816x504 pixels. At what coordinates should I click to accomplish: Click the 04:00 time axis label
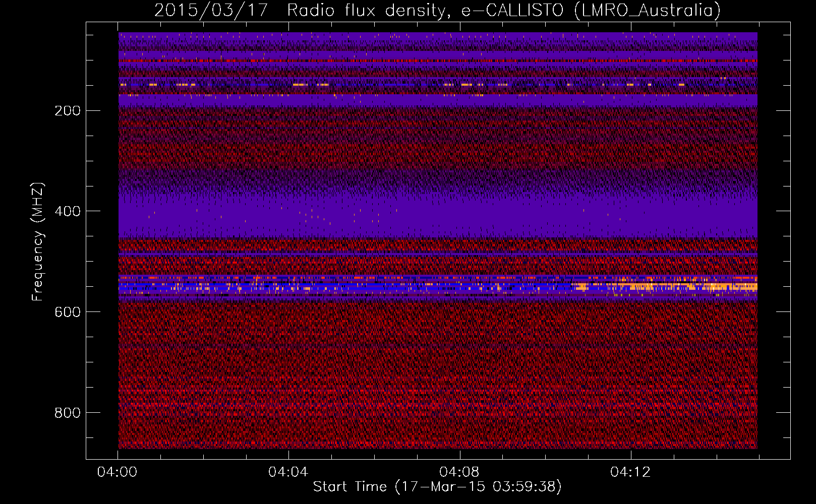tap(118, 472)
